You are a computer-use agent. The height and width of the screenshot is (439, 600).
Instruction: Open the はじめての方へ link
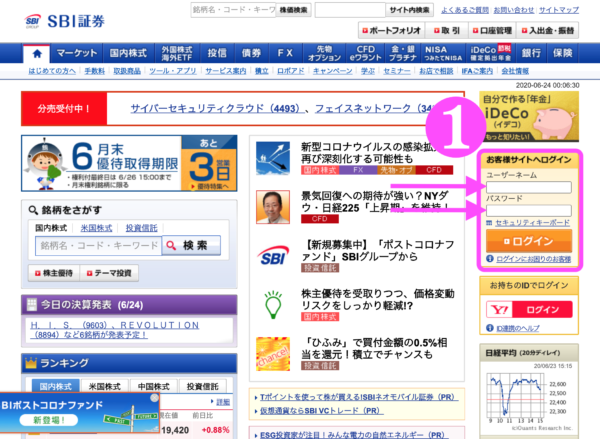pyautogui.click(x=52, y=71)
